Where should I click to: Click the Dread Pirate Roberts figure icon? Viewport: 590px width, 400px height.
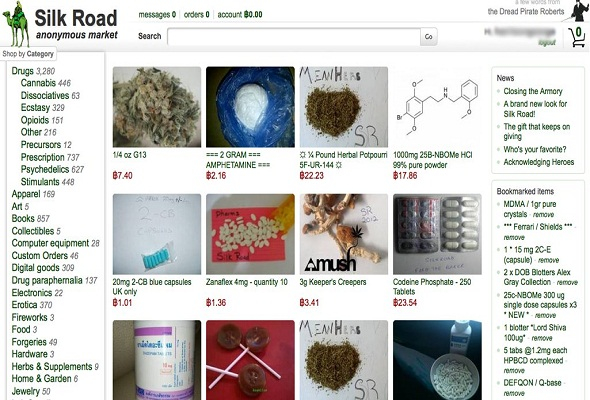coord(578,11)
